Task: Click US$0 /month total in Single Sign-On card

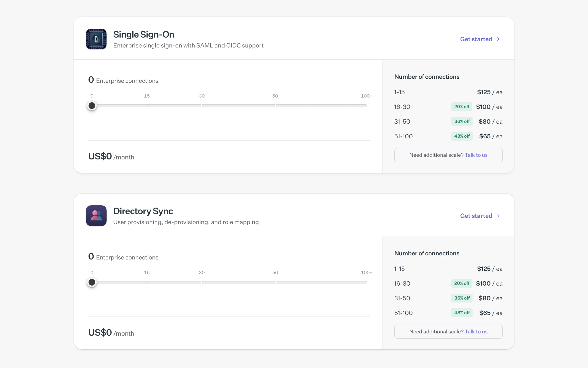Action: tap(111, 156)
